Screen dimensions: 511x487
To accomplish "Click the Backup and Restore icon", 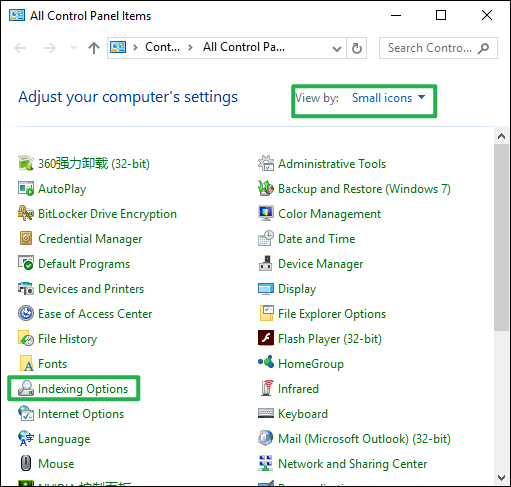I will point(266,189).
